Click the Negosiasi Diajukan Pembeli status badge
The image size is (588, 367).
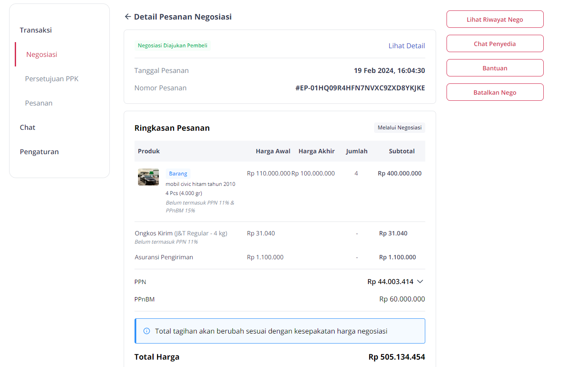(172, 45)
